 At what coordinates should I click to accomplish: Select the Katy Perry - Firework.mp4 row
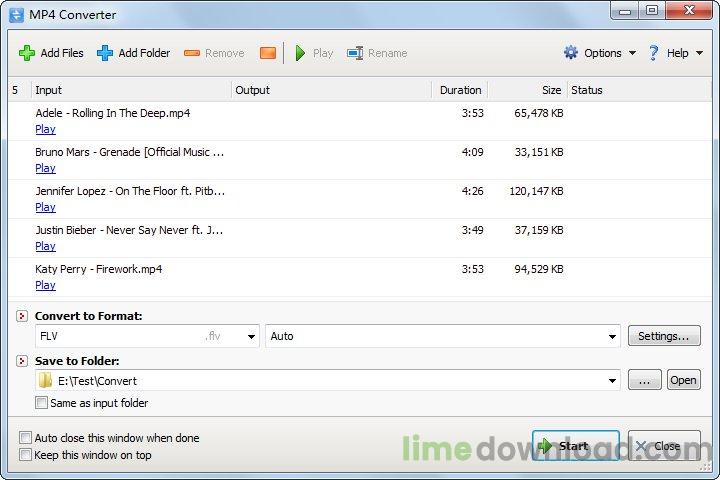[x=360, y=277]
